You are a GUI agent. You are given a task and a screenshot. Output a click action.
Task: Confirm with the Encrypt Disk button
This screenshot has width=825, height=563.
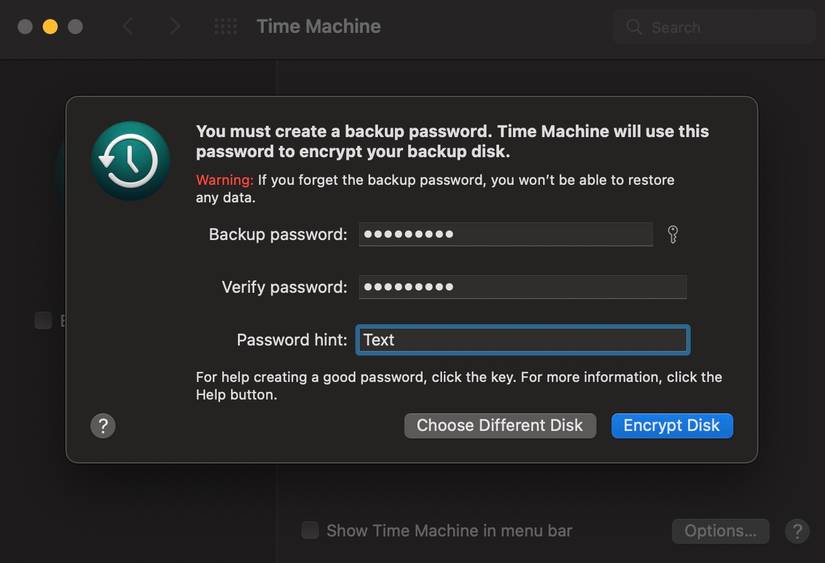(x=671, y=425)
